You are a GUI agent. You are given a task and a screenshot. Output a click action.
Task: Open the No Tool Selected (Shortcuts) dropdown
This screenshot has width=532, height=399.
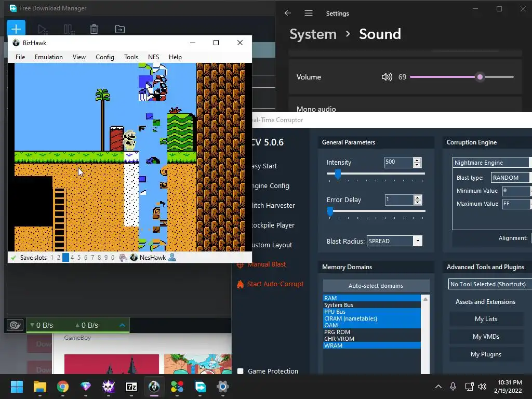(x=490, y=284)
